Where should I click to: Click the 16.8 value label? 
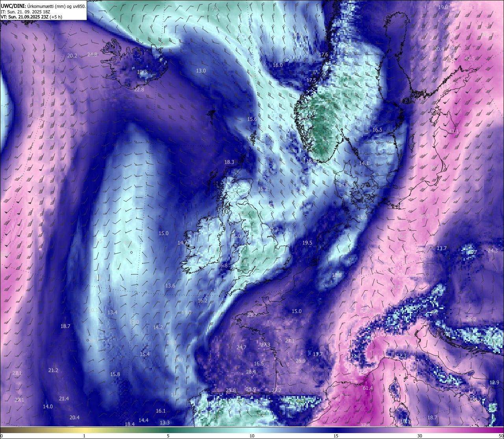(x=222, y=265)
